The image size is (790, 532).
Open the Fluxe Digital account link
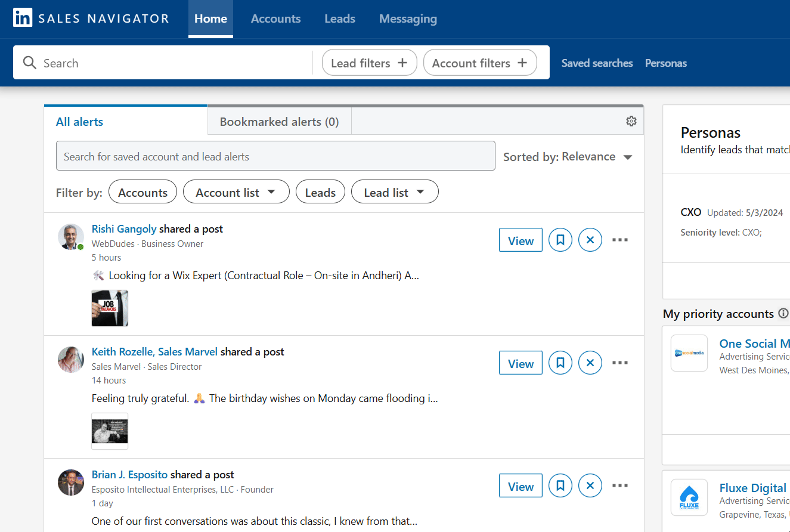tap(752, 487)
